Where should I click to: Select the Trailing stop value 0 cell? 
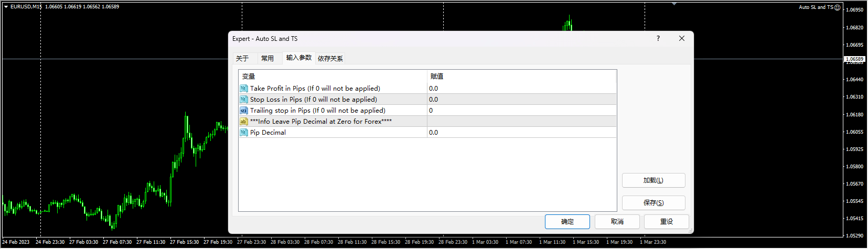click(522, 111)
